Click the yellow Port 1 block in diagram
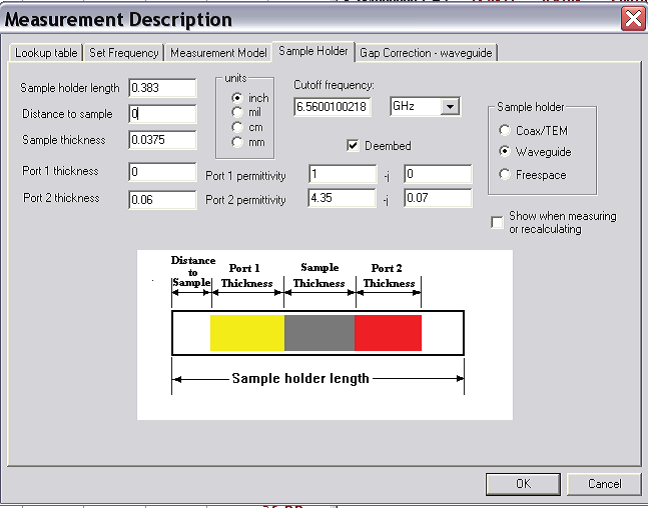 (x=247, y=332)
